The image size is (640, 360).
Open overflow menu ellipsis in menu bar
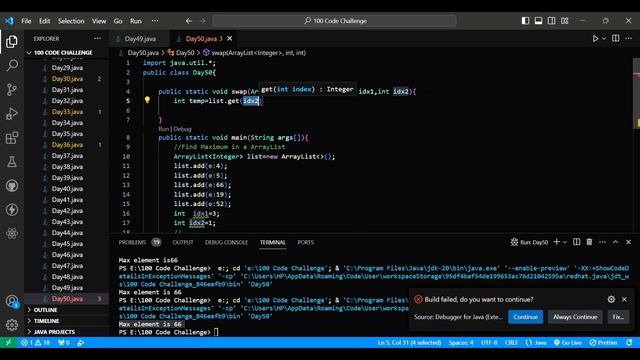pyautogui.click(x=155, y=21)
